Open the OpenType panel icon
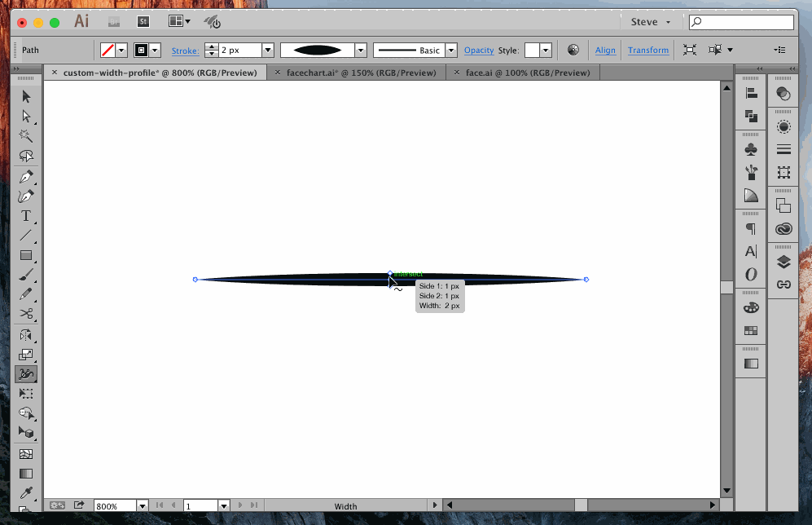The image size is (812, 525). click(751, 274)
